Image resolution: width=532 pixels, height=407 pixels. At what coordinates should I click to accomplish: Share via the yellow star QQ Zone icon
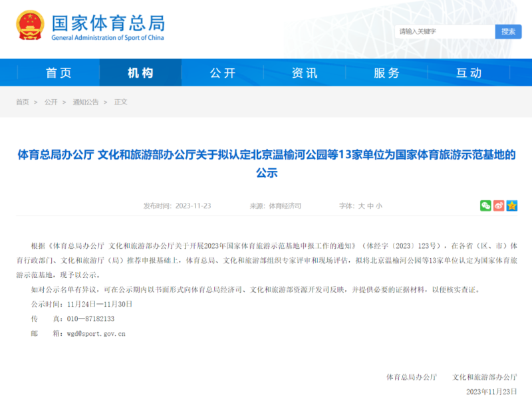pos(511,206)
